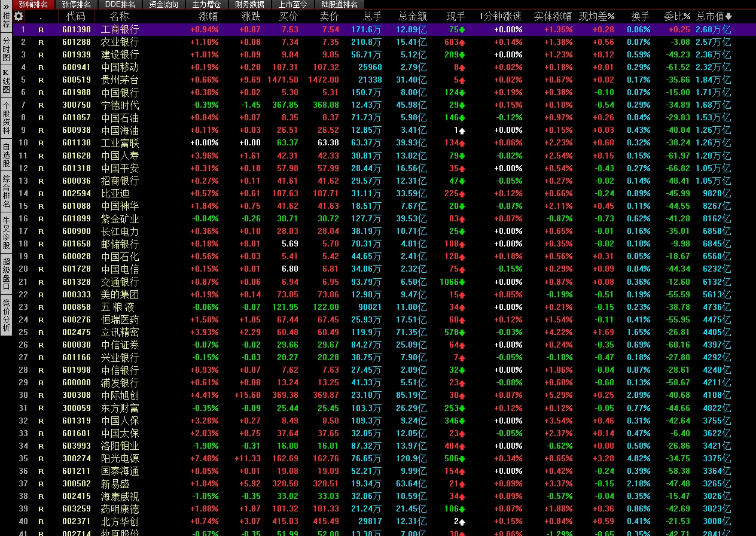This screenshot has height=536, width=756.
Task: Select stock name 药明康德
Action: [x=120, y=509]
